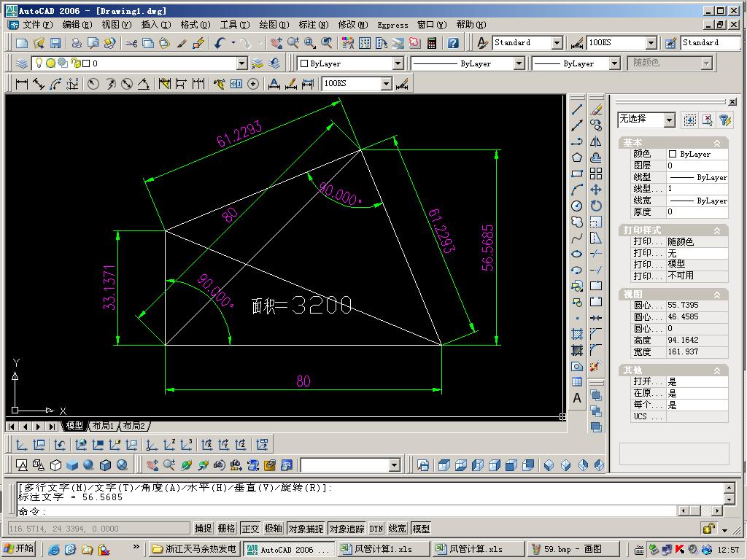Open the 视图(V) menu
This screenshot has height=560, width=747.
pyautogui.click(x=116, y=25)
